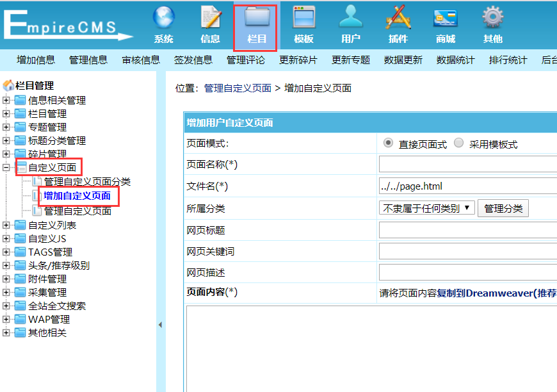The height and width of the screenshot is (392, 557).
Task: Click the 标题分类管理 folder icon
Action: [20, 140]
